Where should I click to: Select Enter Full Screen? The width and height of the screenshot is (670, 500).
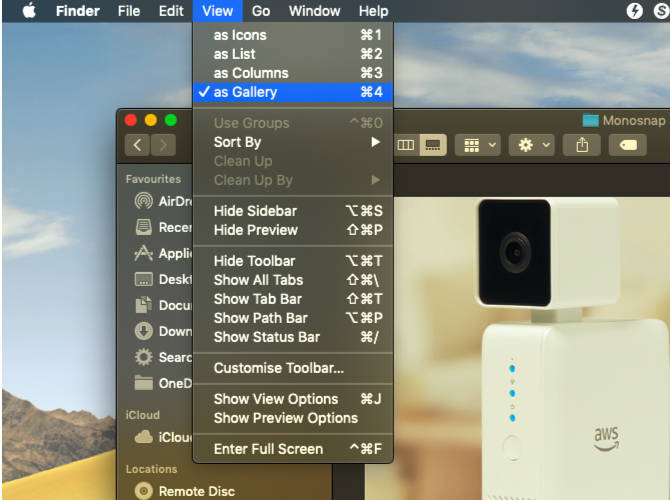pyautogui.click(x=293, y=449)
